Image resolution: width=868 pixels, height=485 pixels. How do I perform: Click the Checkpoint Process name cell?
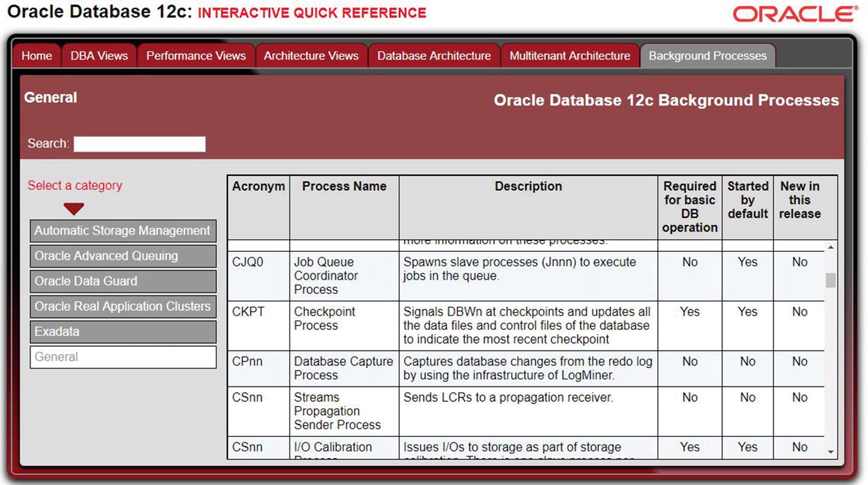tap(344, 326)
